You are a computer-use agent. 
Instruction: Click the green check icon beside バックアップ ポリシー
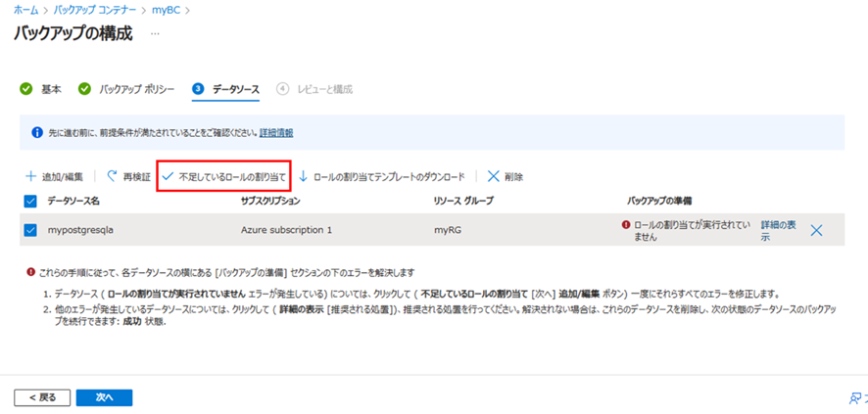tap(84, 89)
